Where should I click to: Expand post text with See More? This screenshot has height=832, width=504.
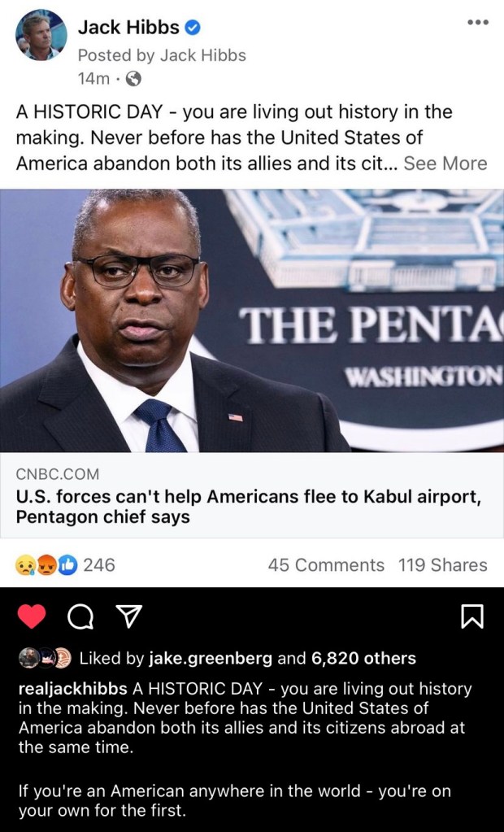click(x=445, y=163)
